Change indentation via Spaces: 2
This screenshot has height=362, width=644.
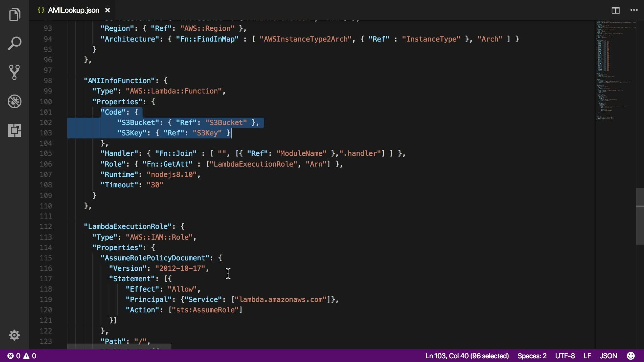532,356
